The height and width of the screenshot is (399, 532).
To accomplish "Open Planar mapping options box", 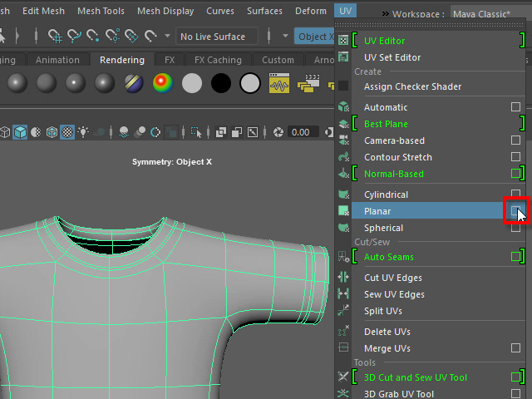I will 516,211.
